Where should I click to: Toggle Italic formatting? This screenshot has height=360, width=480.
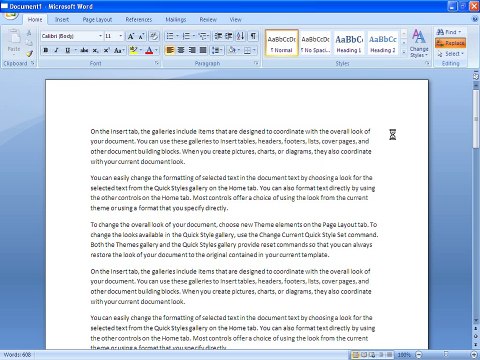[x=56, y=50]
